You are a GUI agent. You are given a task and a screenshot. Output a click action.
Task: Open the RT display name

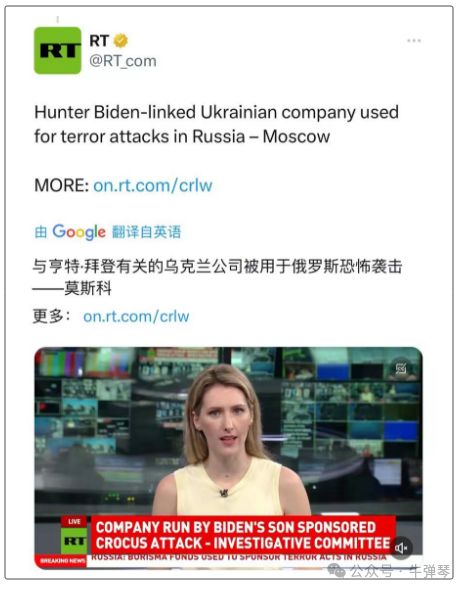pyautogui.click(x=99, y=41)
